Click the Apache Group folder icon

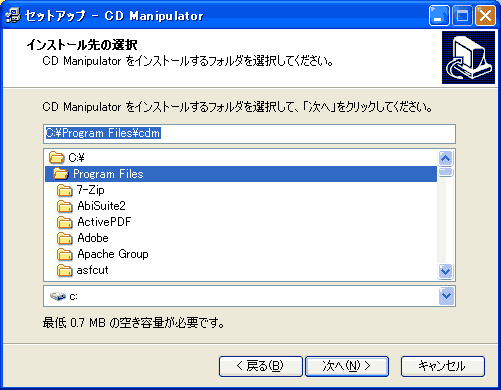pyautogui.click(x=64, y=254)
